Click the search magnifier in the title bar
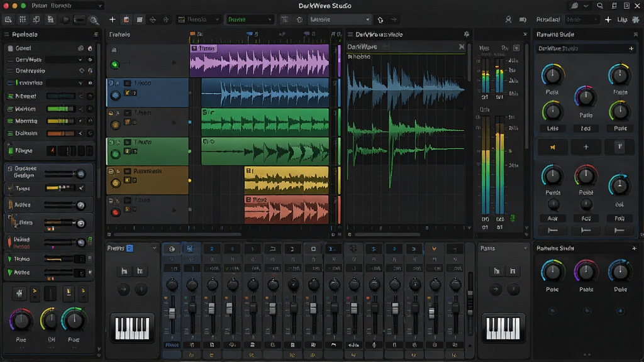The width and height of the screenshot is (644, 362). 600,6
